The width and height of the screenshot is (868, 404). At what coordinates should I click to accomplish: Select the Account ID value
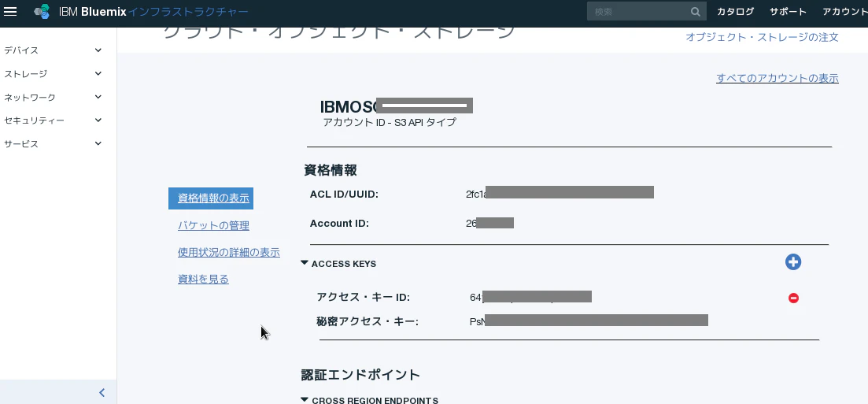[490, 224]
